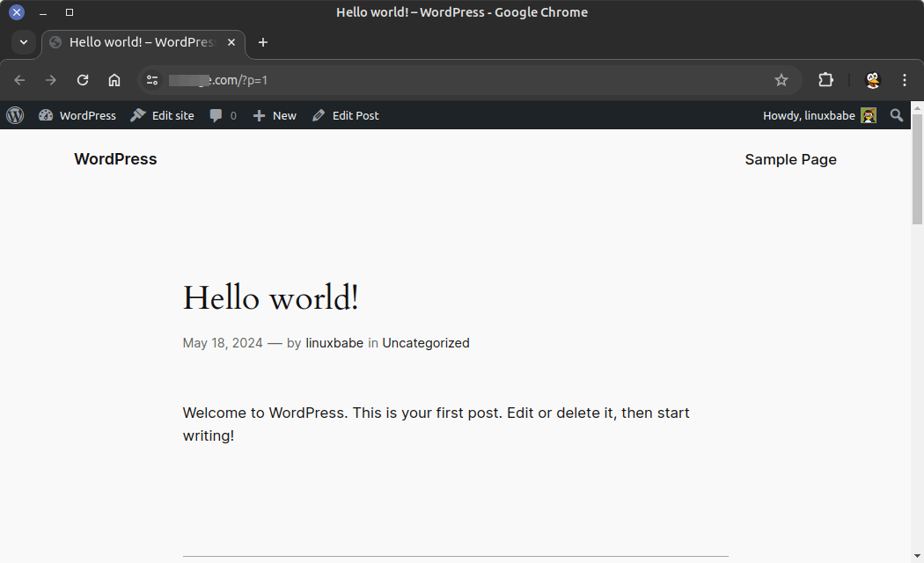Open the comments bubble icon
The width and height of the screenshot is (924, 563).
(216, 115)
